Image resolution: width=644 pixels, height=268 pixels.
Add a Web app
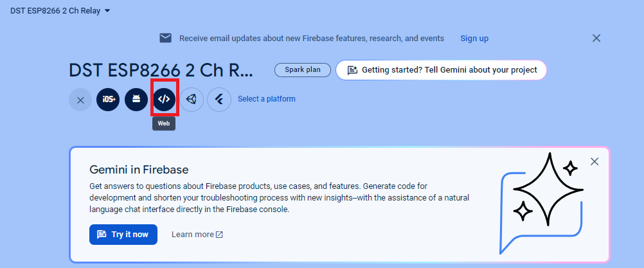coord(164,100)
